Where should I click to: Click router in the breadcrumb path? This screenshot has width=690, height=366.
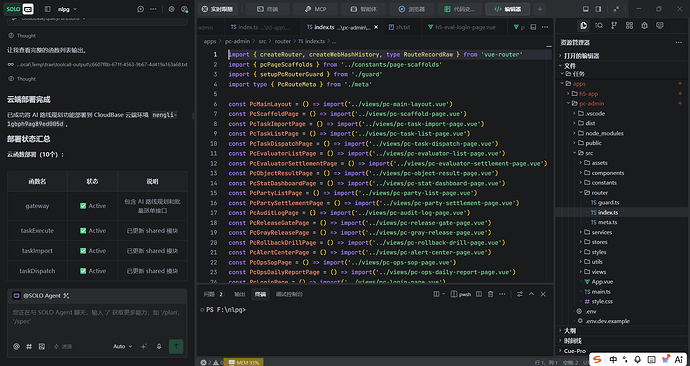click(283, 41)
